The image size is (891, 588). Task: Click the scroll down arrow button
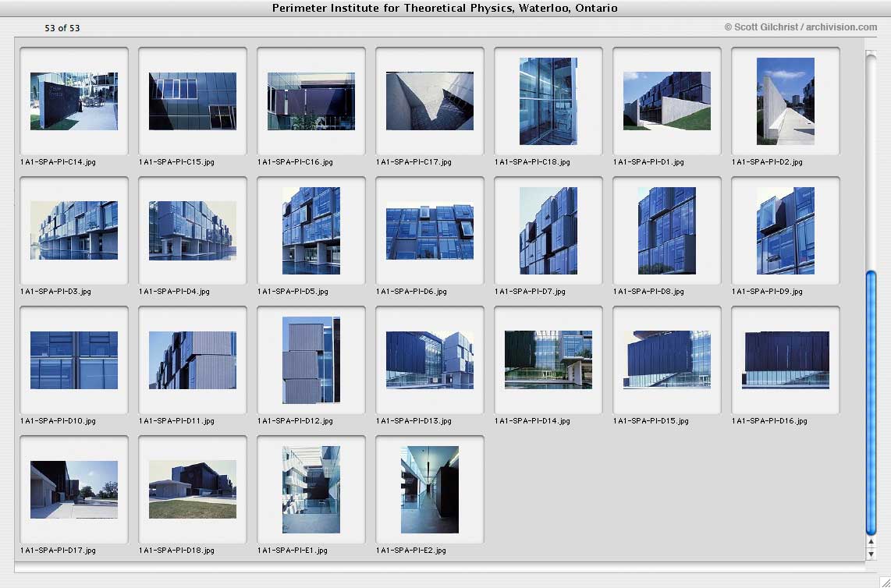click(x=871, y=554)
